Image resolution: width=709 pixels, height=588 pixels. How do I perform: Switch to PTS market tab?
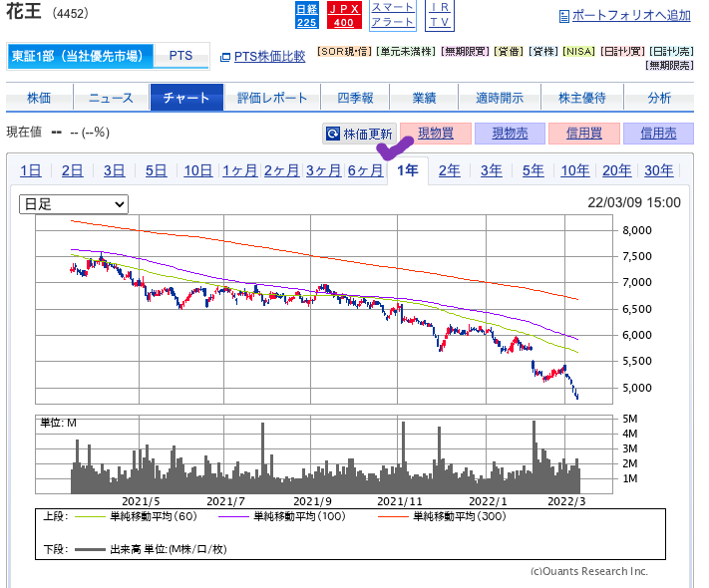coord(180,56)
